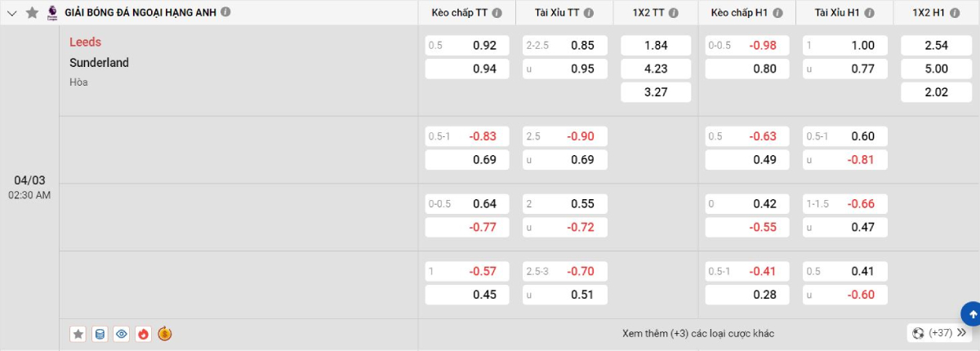Toggle favorite star for the league header
The width and height of the screenshot is (980, 351).
(32, 12)
